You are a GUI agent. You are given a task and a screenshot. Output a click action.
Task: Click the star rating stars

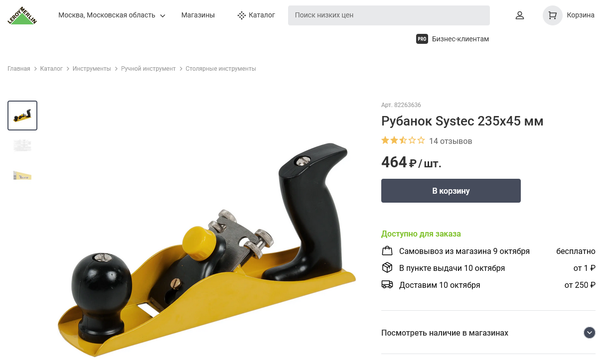click(x=403, y=140)
